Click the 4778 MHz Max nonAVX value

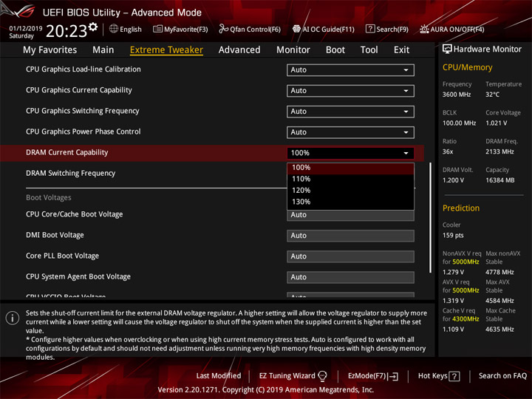click(499, 272)
